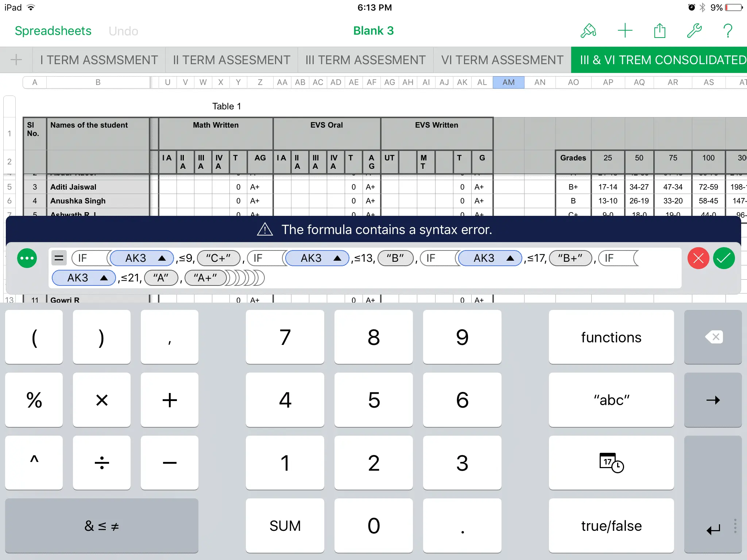This screenshot has width=747, height=560.
Task: Open the date and time keyboard
Action: pos(611,463)
